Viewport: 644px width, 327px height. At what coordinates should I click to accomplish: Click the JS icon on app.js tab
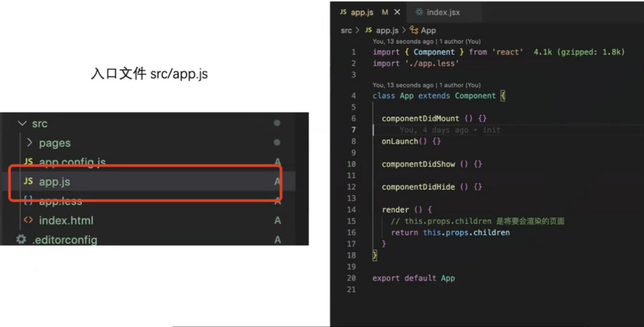point(343,12)
